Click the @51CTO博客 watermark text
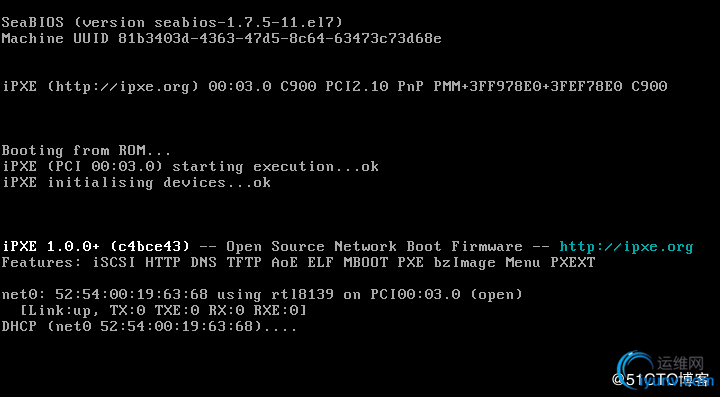This screenshot has height=397, width=720. click(x=660, y=380)
